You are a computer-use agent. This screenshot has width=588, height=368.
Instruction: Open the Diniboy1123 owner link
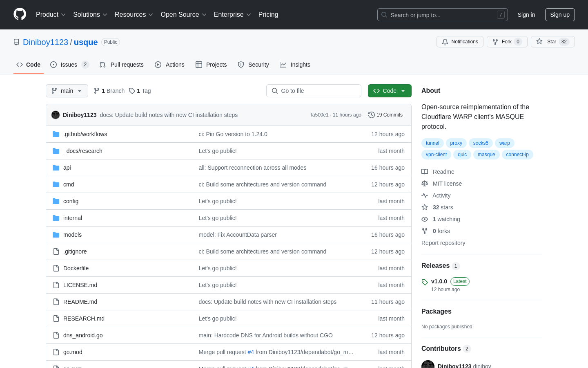[45, 42]
